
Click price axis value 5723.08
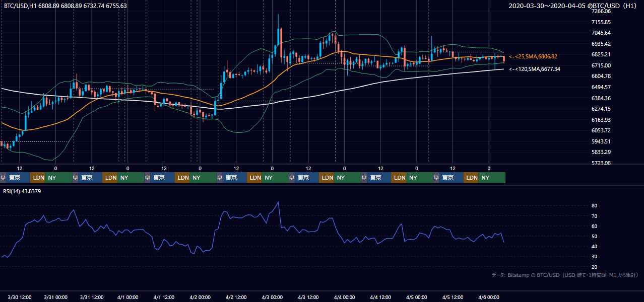pyautogui.click(x=601, y=163)
